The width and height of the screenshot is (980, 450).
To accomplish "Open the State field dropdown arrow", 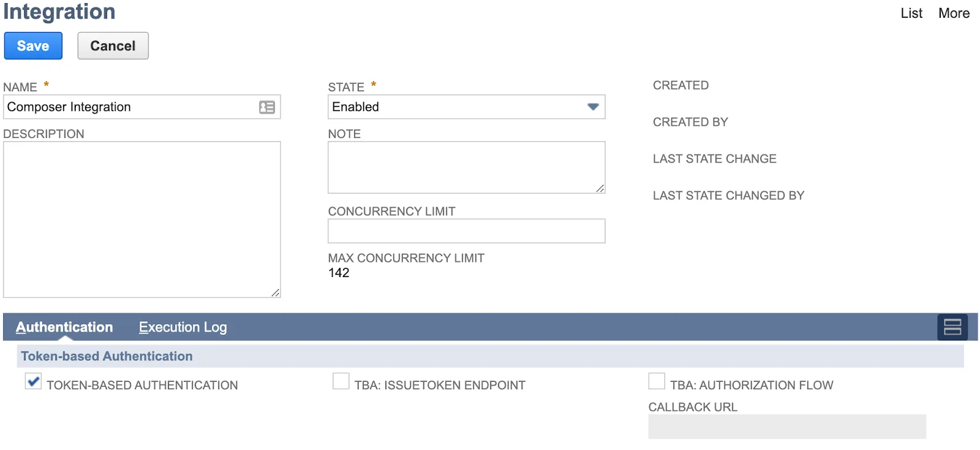I will [592, 107].
